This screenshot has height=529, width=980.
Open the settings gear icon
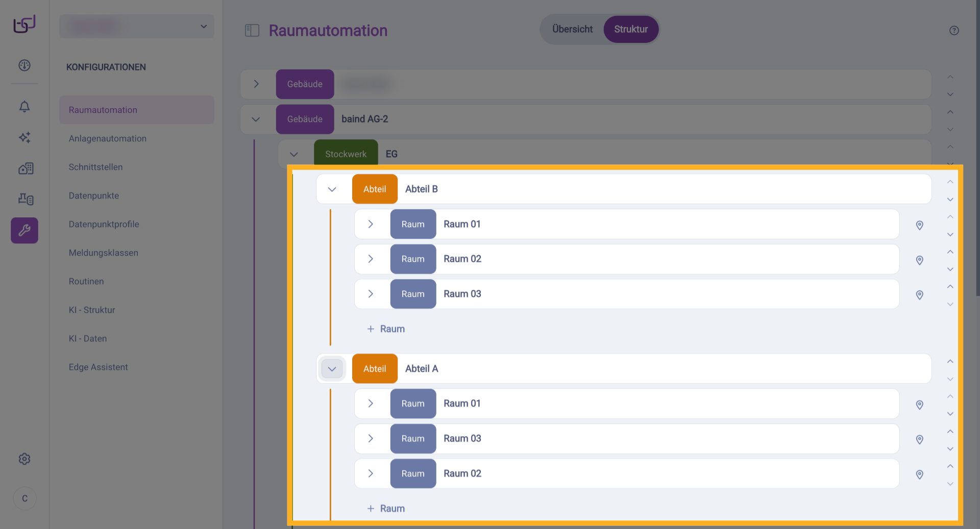[x=24, y=459]
